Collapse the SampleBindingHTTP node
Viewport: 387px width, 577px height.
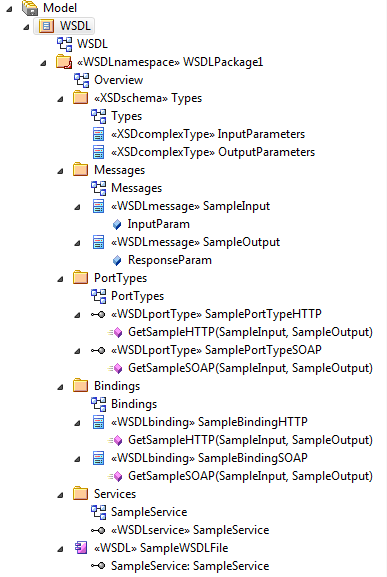(x=77, y=424)
